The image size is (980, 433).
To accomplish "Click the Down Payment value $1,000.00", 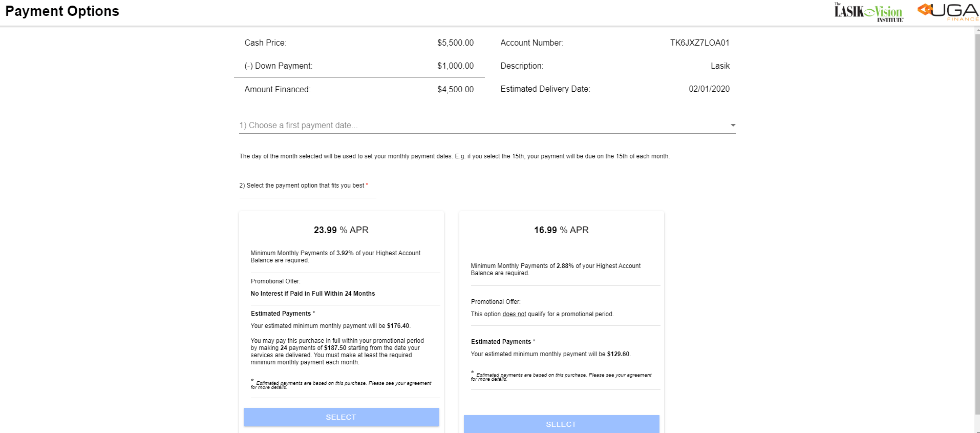I will coord(455,66).
